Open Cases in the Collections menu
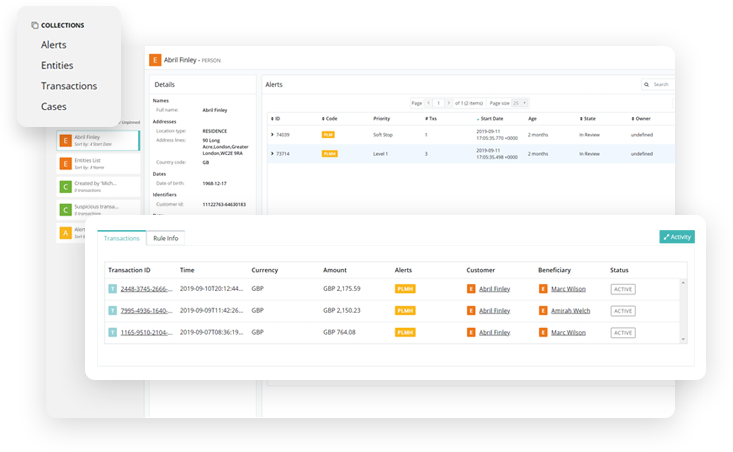This screenshot has width=733, height=452. [x=54, y=106]
